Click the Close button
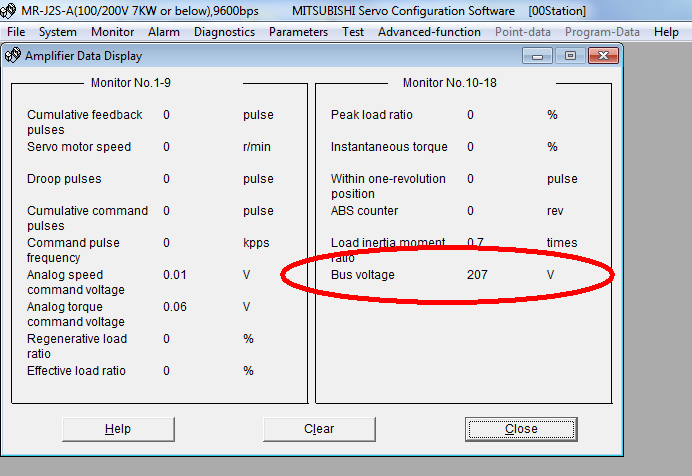The width and height of the screenshot is (692, 476). click(x=521, y=429)
